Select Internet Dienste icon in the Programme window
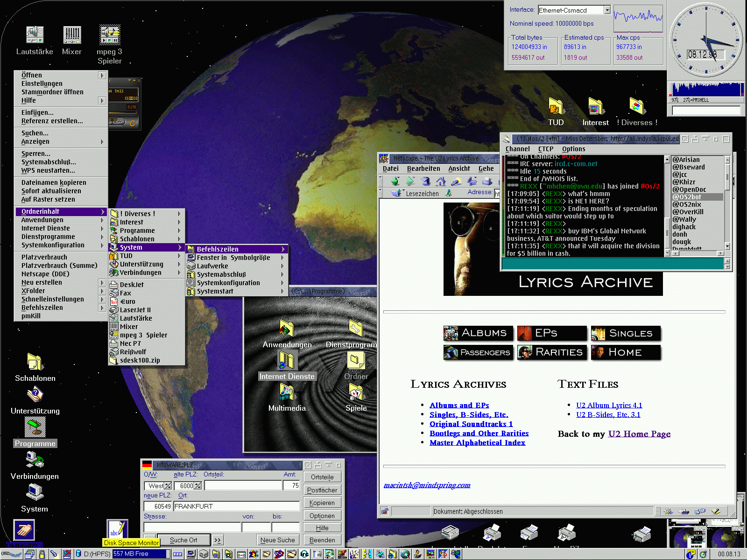The image size is (747, 560). click(287, 360)
